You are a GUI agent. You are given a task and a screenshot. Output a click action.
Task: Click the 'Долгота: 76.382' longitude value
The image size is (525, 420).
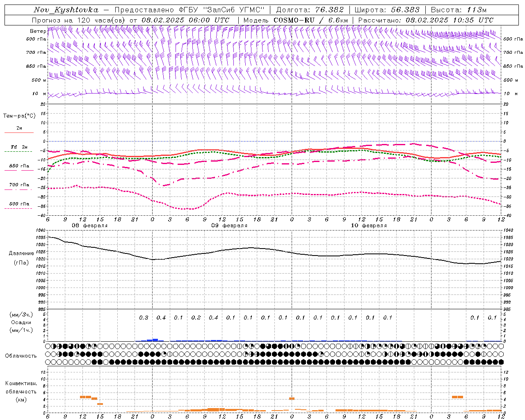click(x=310, y=10)
